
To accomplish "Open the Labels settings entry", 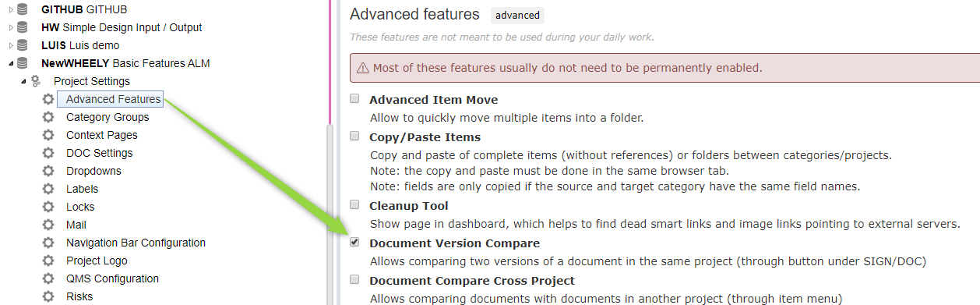I will coord(82,189).
